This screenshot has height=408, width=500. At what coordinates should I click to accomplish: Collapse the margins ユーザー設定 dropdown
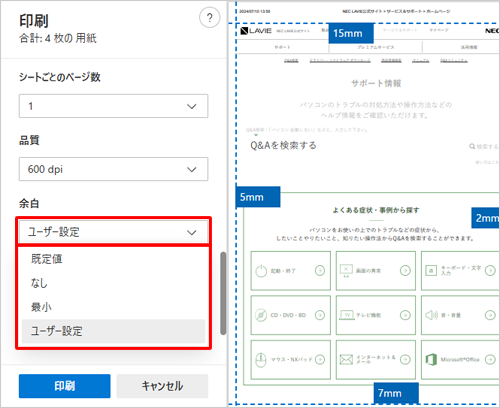pyautogui.click(x=113, y=232)
